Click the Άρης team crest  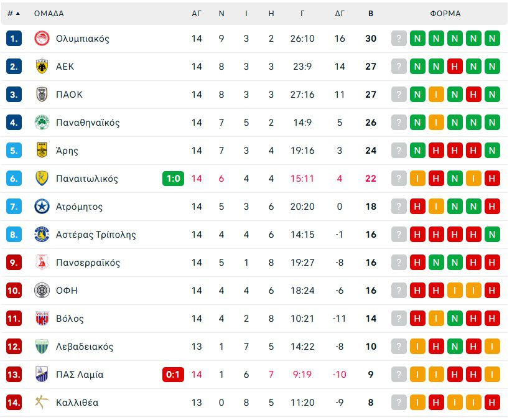pos(42,151)
